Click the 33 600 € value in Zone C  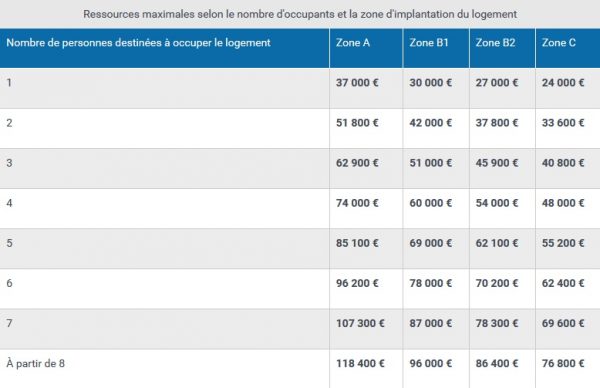click(x=563, y=123)
